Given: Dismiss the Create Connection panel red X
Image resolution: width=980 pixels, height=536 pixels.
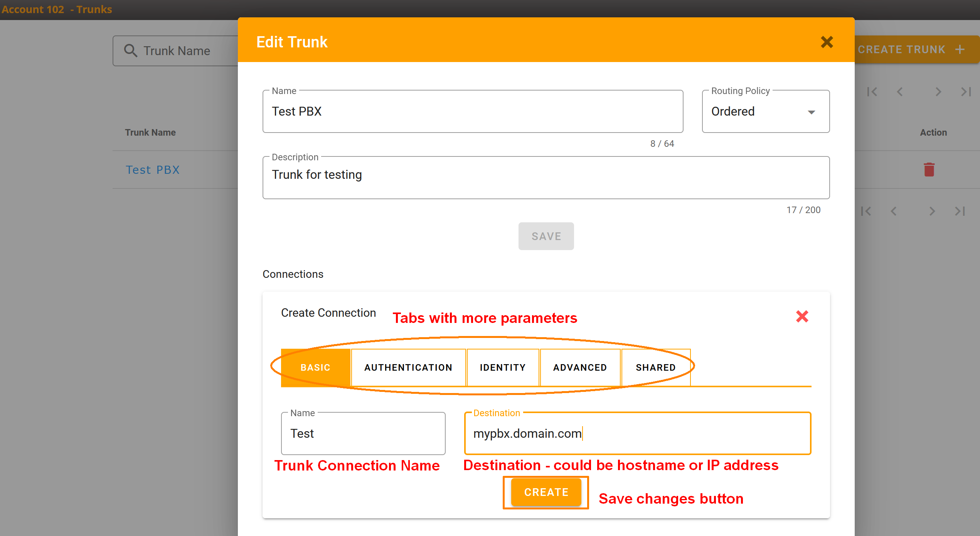Looking at the screenshot, I should click(x=802, y=316).
